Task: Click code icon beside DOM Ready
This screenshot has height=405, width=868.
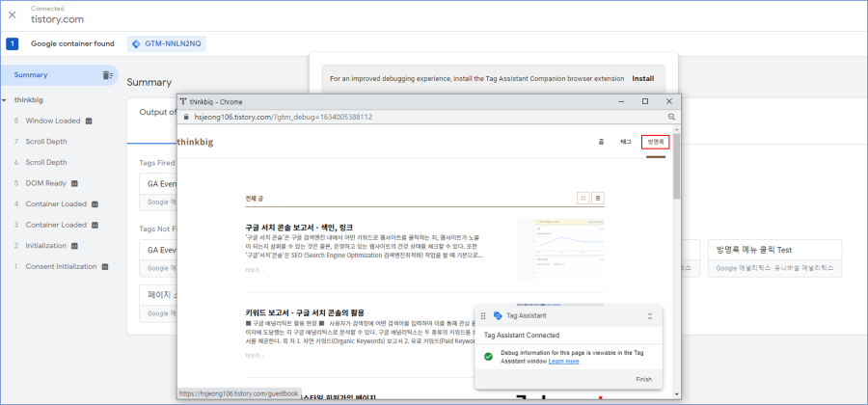Action: tap(74, 183)
